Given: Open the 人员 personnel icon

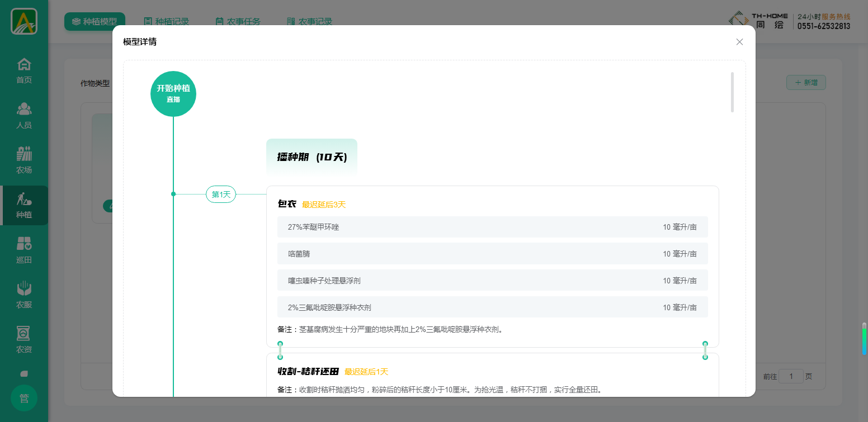Looking at the screenshot, I should click(24, 110).
